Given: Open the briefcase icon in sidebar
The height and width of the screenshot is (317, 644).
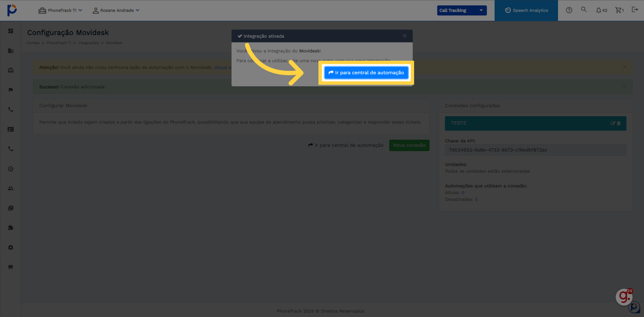Looking at the screenshot, I should click(11, 70).
